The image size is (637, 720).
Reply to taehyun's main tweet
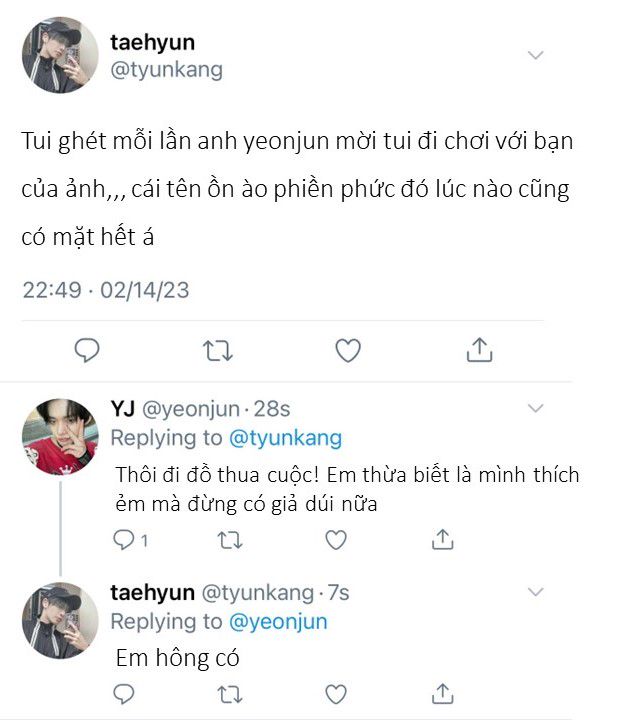[88, 349]
